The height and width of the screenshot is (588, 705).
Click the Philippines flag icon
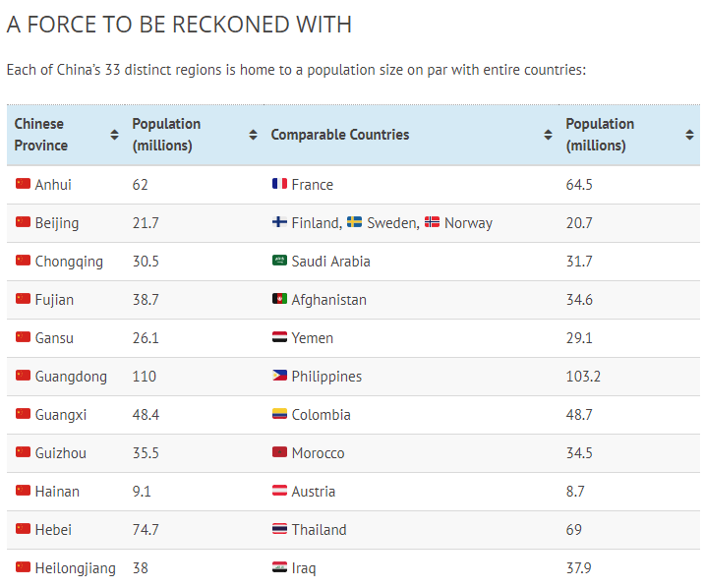pyautogui.click(x=279, y=376)
